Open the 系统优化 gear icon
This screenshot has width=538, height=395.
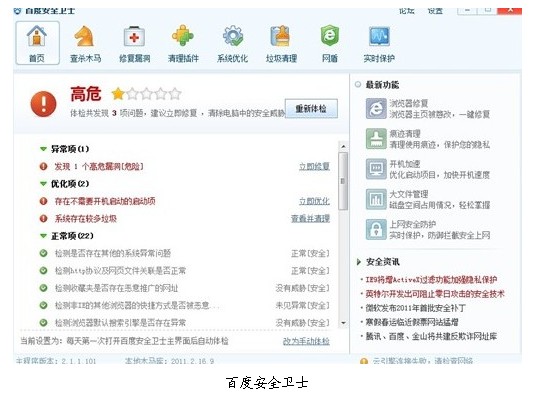tap(233, 36)
